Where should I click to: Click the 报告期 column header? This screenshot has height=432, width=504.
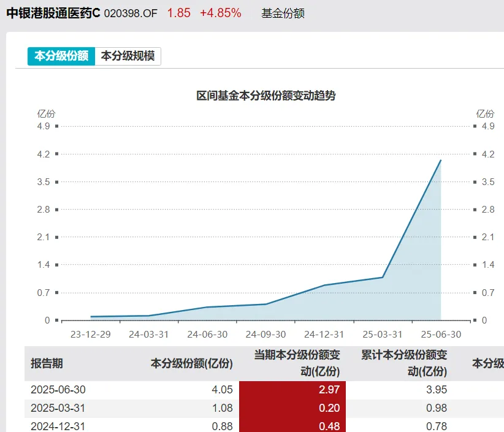[47, 363]
